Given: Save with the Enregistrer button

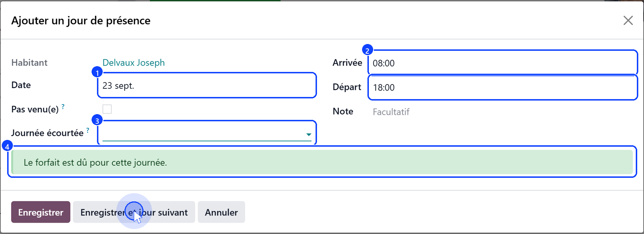Looking at the screenshot, I should pos(40,212).
